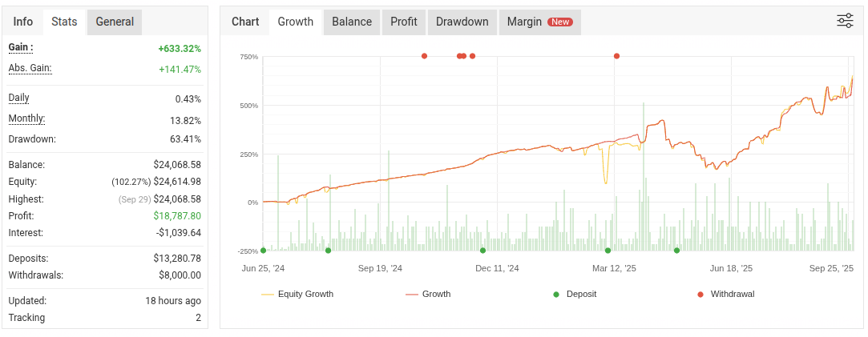This screenshot has height=337, width=868.
Task: Toggle the Equity Growth legend series
Action: pos(305,294)
